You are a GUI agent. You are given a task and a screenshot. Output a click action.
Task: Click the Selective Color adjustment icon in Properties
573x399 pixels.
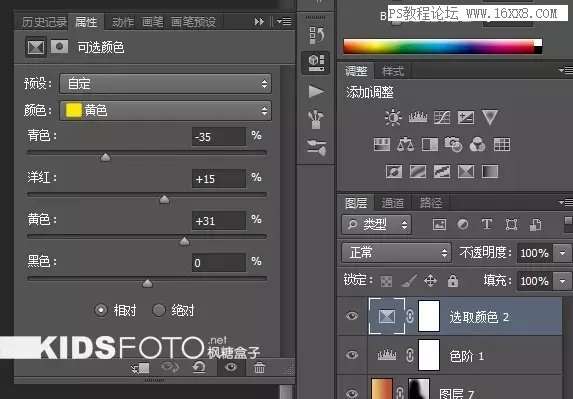pos(36,48)
